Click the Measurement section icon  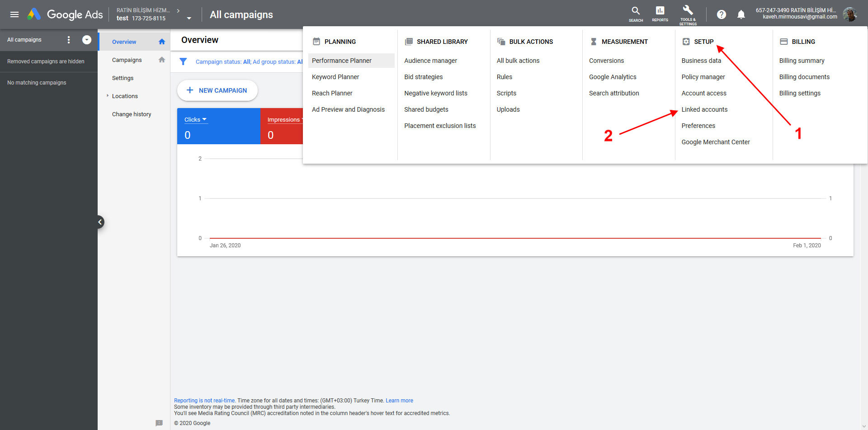pos(594,42)
